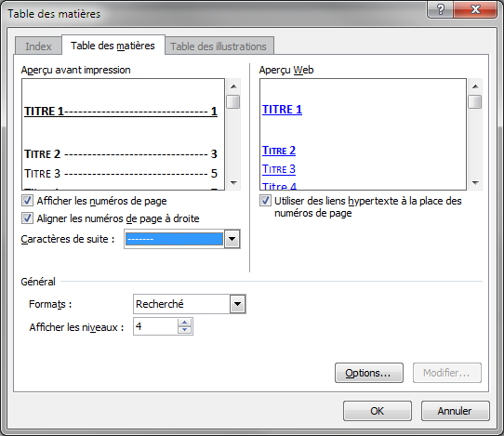Screen dimensions: 504x436
Task: Disable Utiliser des liens hypertexte checkbox
Action: point(265,201)
